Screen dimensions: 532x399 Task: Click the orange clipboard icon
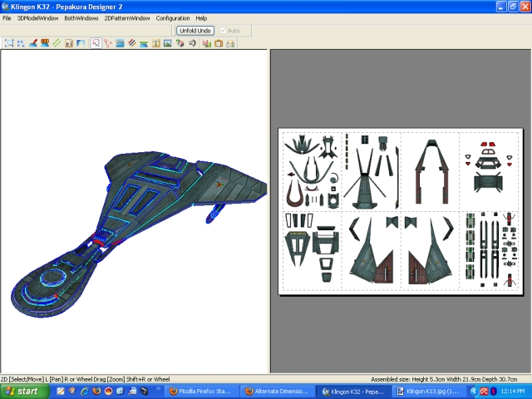219,43
